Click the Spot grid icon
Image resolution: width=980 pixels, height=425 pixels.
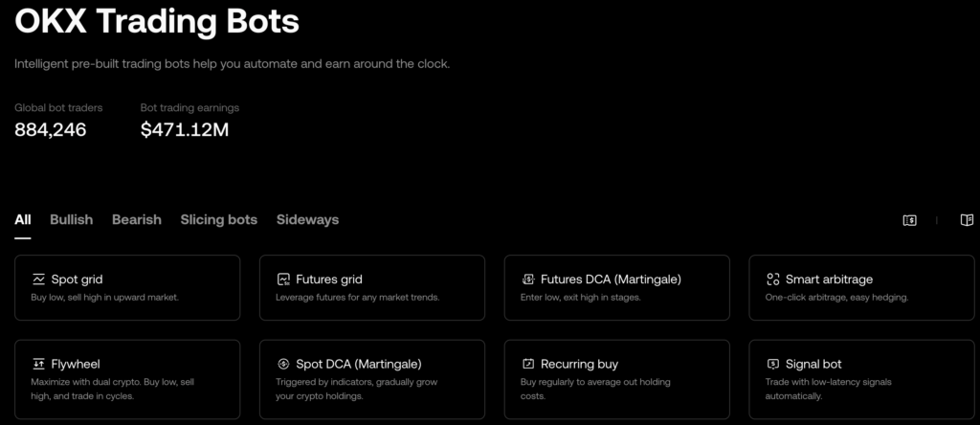(x=38, y=280)
